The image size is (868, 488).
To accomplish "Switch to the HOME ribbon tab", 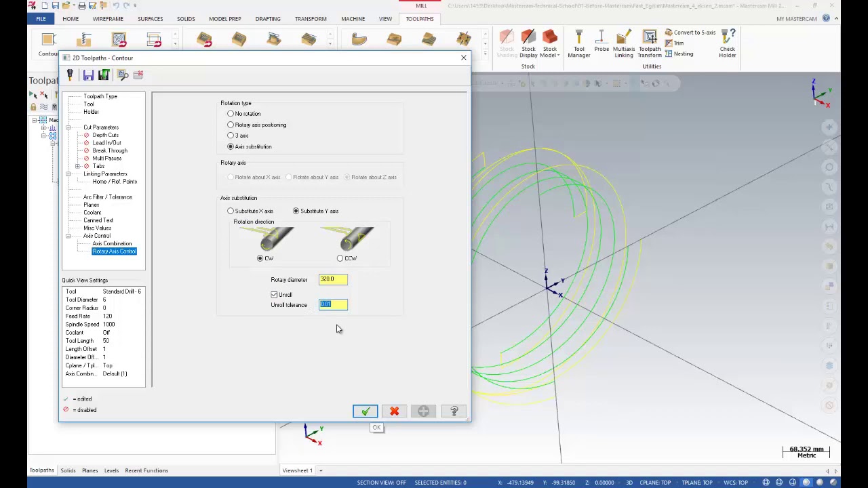I will [71, 19].
